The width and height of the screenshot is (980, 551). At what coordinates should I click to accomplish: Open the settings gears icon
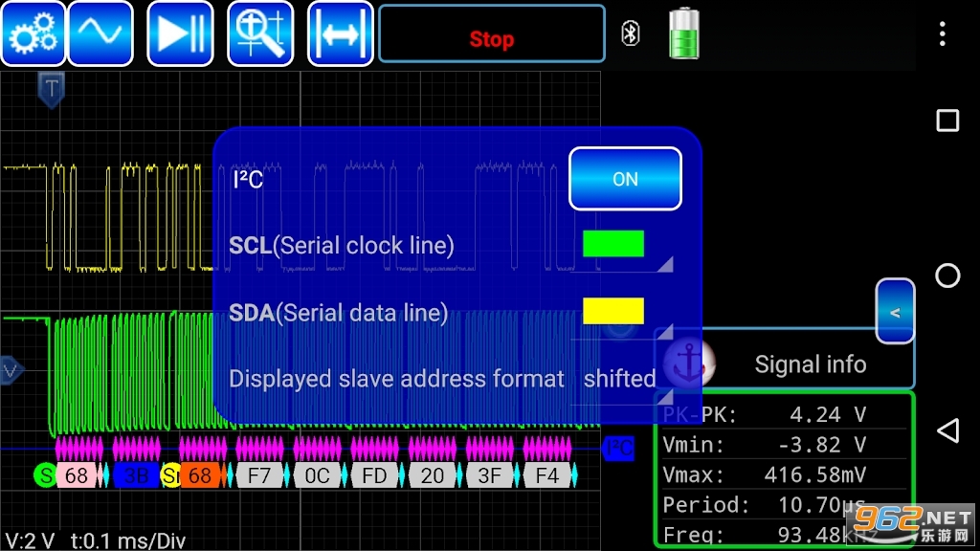[33, 34]
